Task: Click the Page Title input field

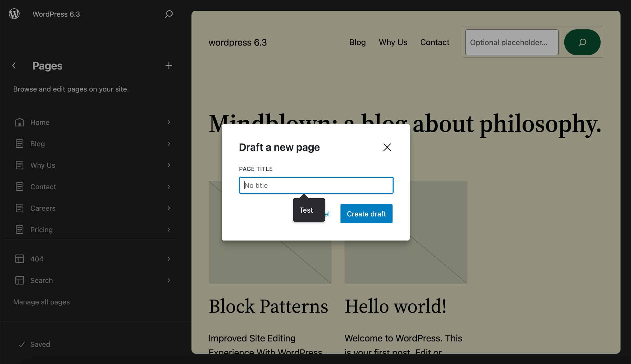Action: 316,185
